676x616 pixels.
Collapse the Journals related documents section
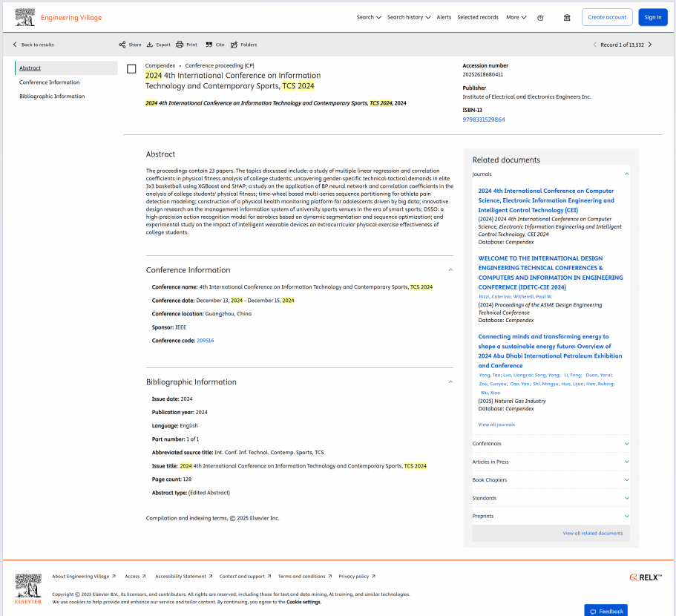pyautogui.click(x=626, y=174)
